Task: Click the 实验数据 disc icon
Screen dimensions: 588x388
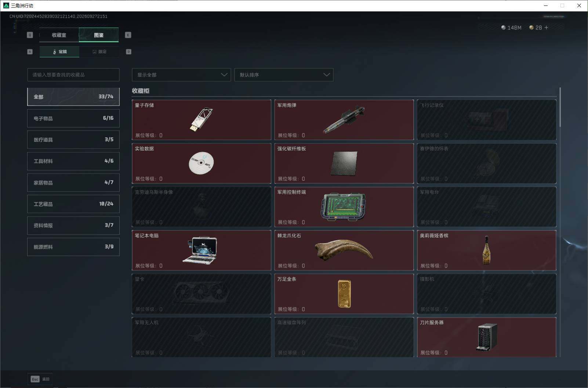Action: (x=201, y=163)
